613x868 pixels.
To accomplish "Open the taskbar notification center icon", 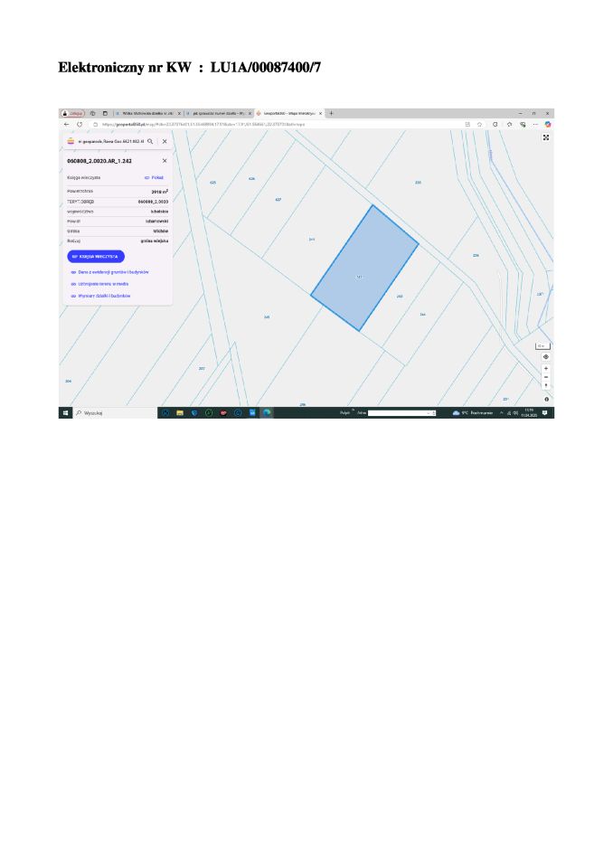I will point(545,413).
